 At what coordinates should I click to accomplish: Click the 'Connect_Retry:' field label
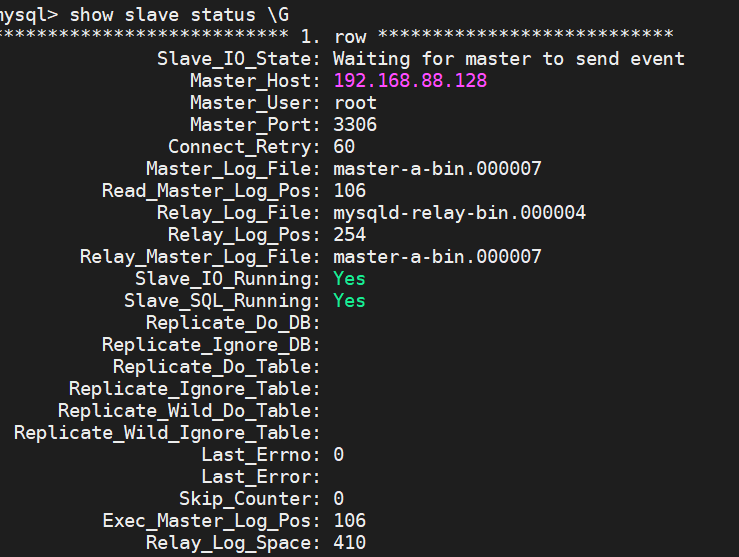pyautogui.click(x=244, y=147)
